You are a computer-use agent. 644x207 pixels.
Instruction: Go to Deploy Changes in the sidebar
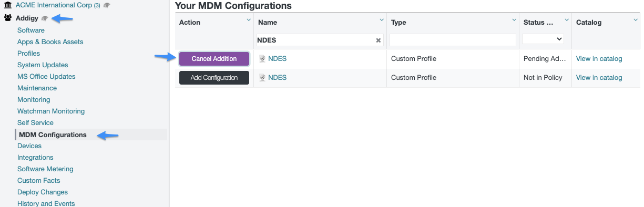[x=43, y=192]
